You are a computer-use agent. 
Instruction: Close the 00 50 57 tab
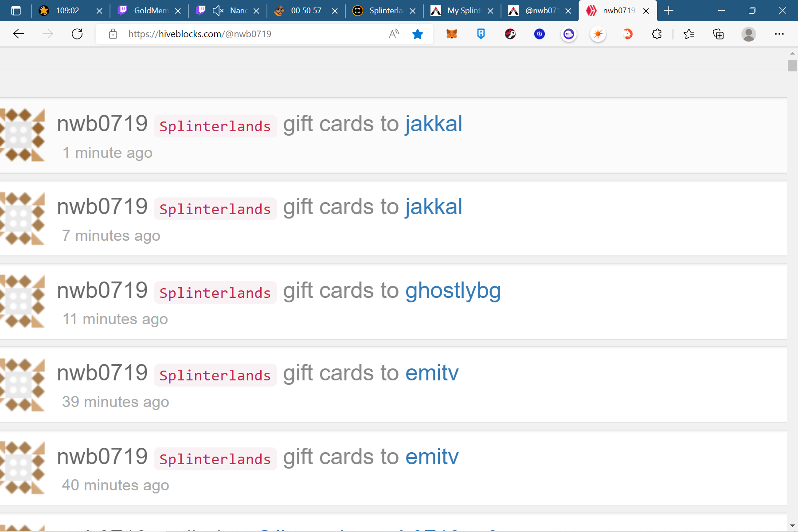click(x=335, y=11)
